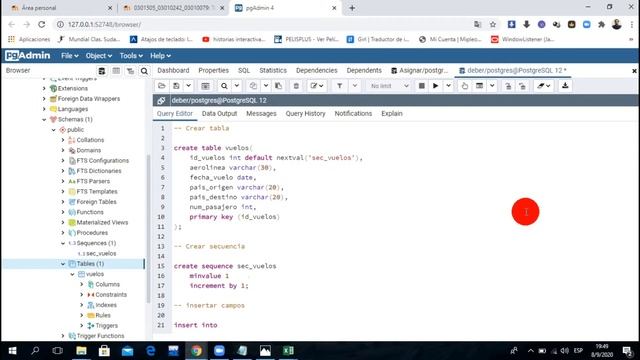Click the Save Data Changes grid icon
Image resolution: width=640 pixels, height=360 pixels.
point(205,86)
